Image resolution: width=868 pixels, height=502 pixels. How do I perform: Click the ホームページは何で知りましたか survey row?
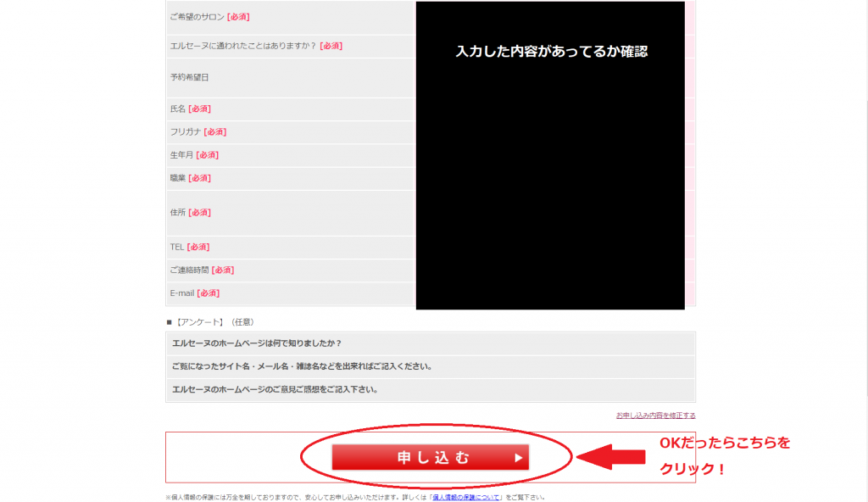(257, 343)
